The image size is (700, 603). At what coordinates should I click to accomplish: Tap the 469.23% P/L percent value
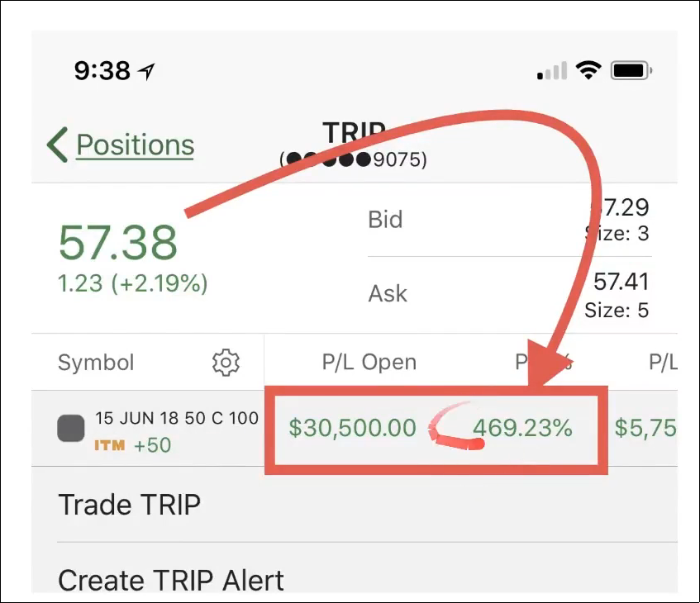point(523,428)
